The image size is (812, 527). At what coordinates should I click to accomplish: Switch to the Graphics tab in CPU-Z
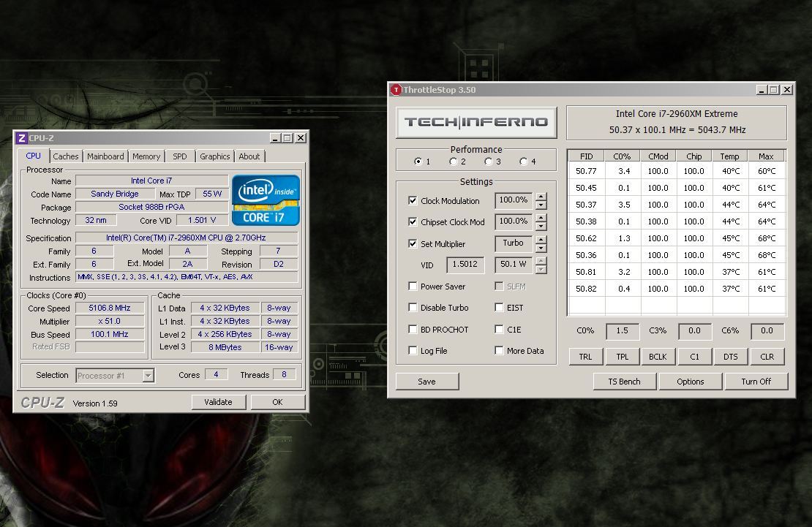215,156
